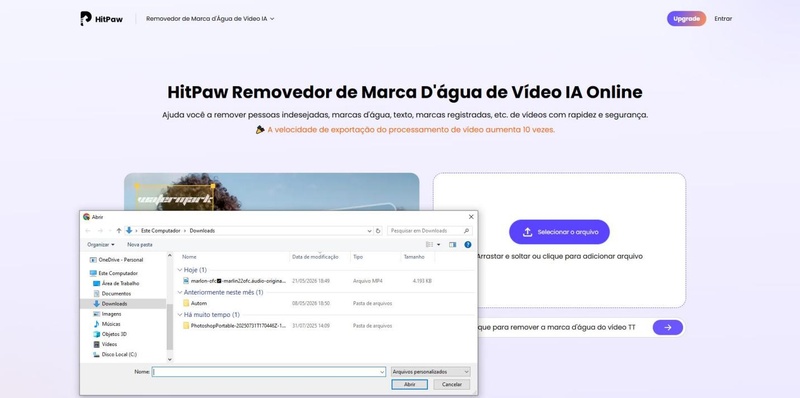800x398 pixels.
Task: Refresh the Downloads folder listing
Action: [378, 231]
